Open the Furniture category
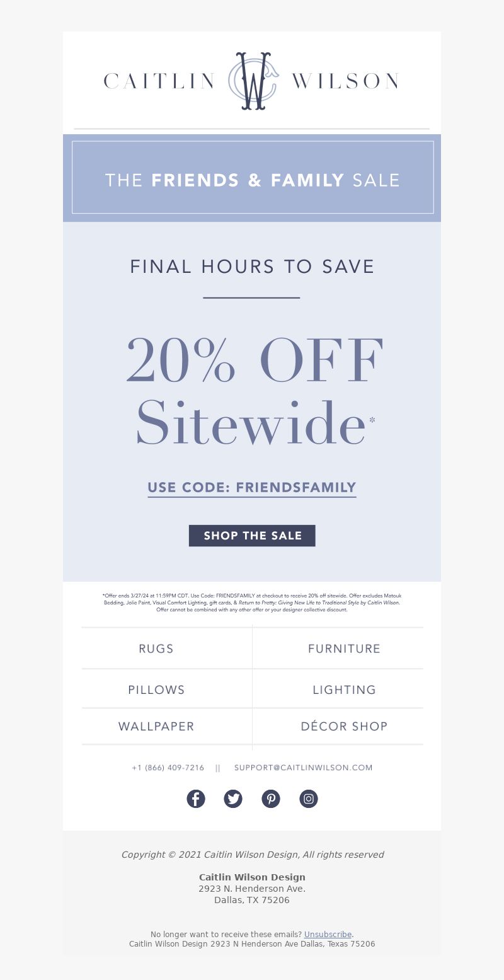The width and height of the screenshot is (504, 980). pos(344,649)
